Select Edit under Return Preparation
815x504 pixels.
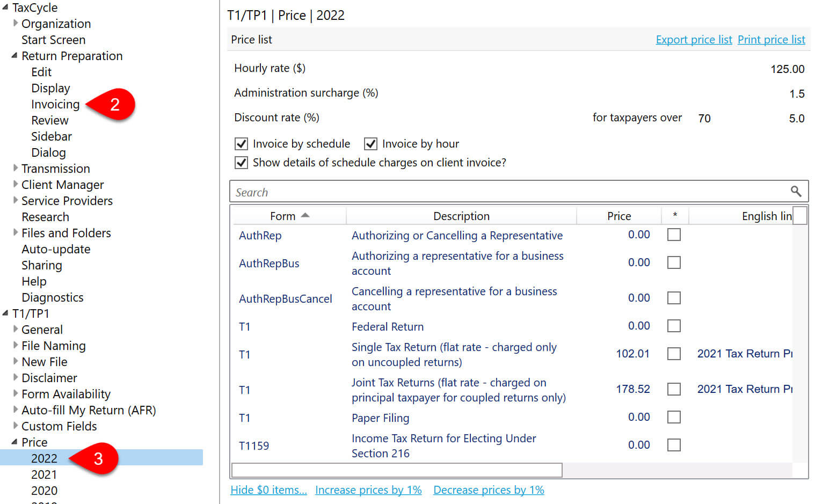click(x=41, y=72)
